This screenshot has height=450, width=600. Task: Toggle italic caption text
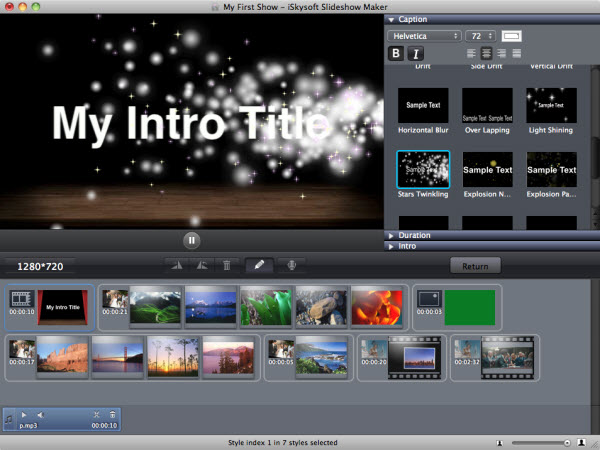coord(415,54)
